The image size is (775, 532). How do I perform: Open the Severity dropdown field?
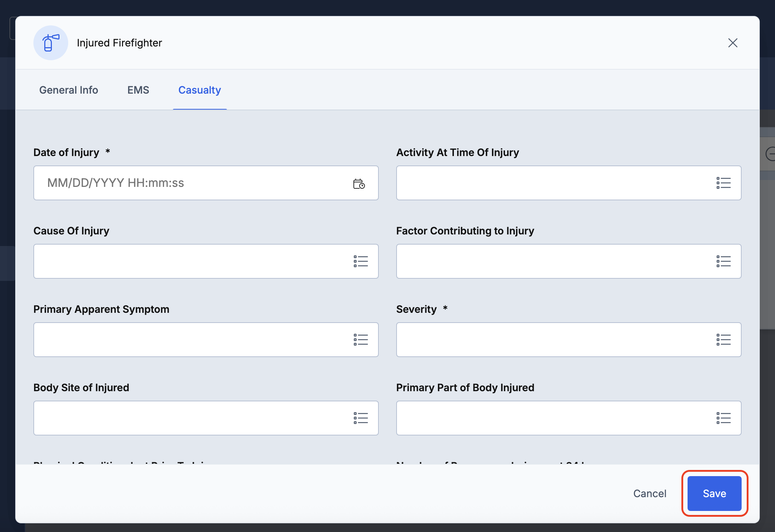(551, 340)
